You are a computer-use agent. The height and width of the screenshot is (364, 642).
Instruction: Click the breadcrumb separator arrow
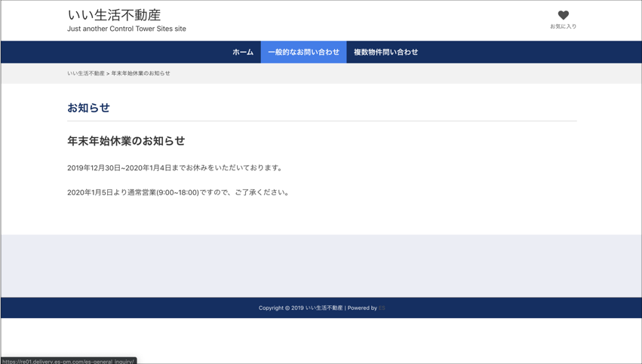108,73
